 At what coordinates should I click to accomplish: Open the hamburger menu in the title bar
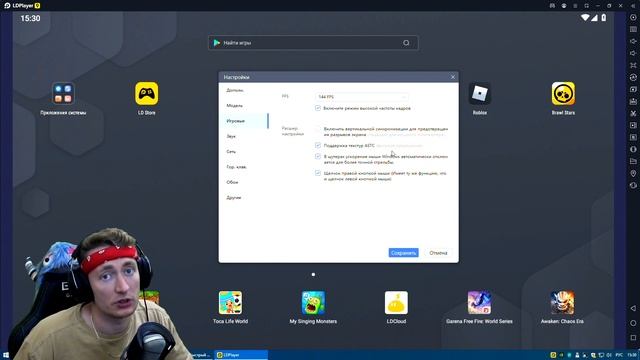pos(575,6)
